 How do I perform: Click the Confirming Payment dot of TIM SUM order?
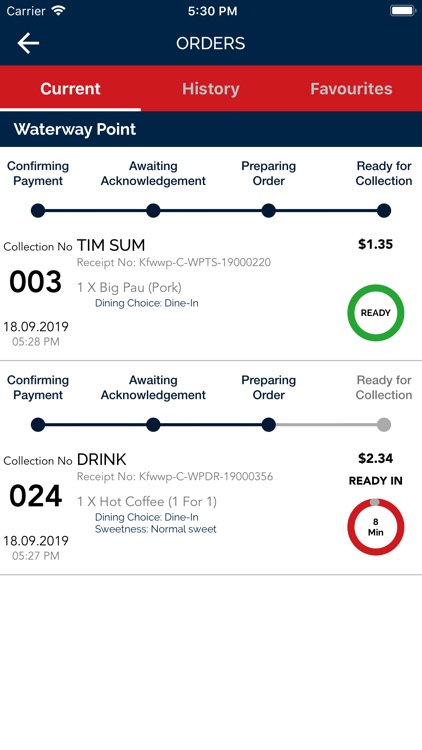pyautogui.click(x=38, y=210)
